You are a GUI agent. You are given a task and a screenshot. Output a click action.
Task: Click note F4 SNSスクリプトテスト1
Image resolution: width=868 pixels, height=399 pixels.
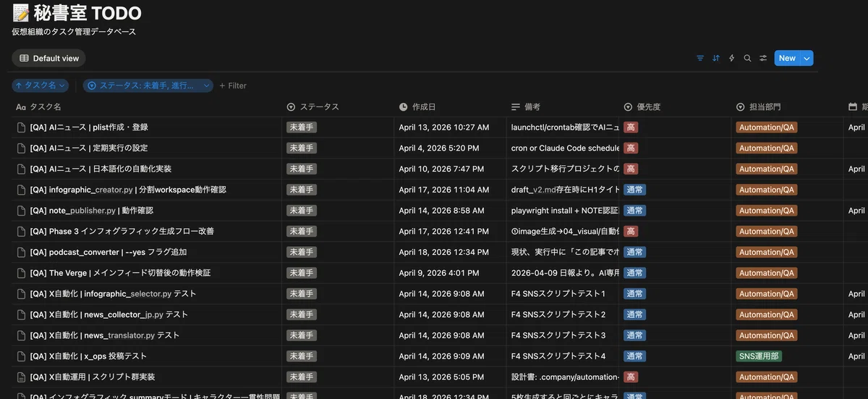pyautogui.click(x=558, y=294)
